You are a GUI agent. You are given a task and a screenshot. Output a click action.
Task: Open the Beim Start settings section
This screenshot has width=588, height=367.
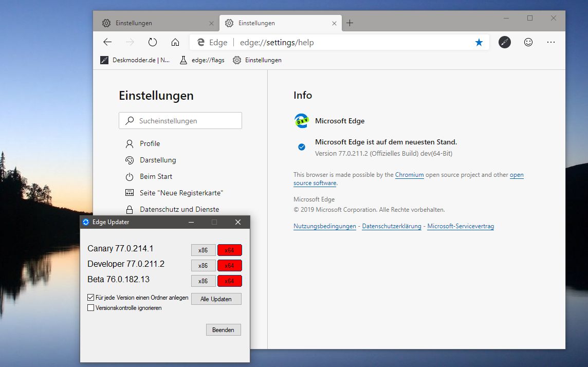[x=156, y=177]
